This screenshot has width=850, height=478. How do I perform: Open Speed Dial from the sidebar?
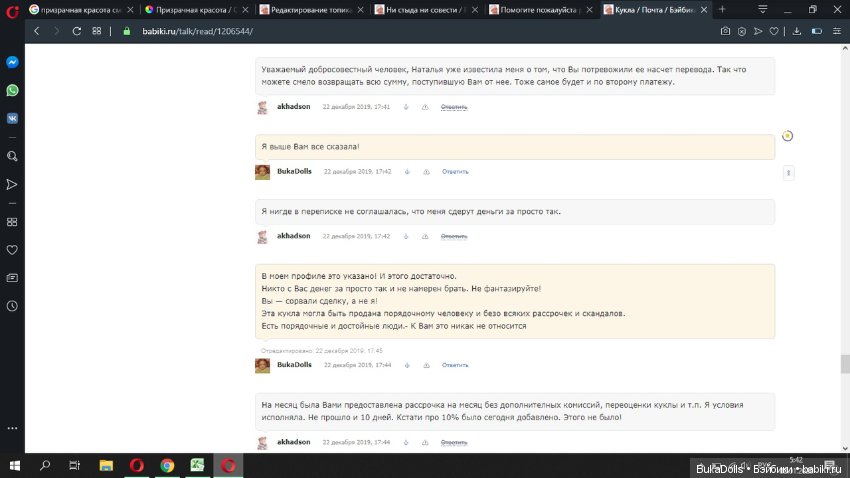point(12,222)
